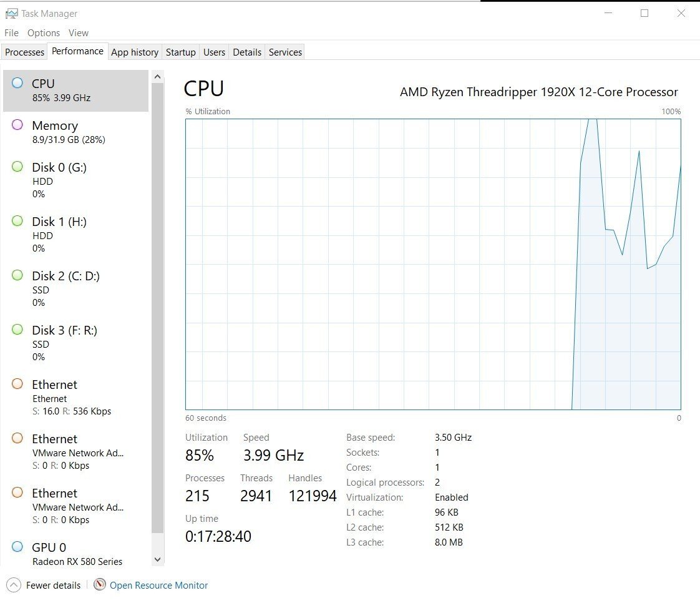The width and height of the screenshot is (700, 603).
Task: Switch to the Users tab
Action: coord(214,52)
